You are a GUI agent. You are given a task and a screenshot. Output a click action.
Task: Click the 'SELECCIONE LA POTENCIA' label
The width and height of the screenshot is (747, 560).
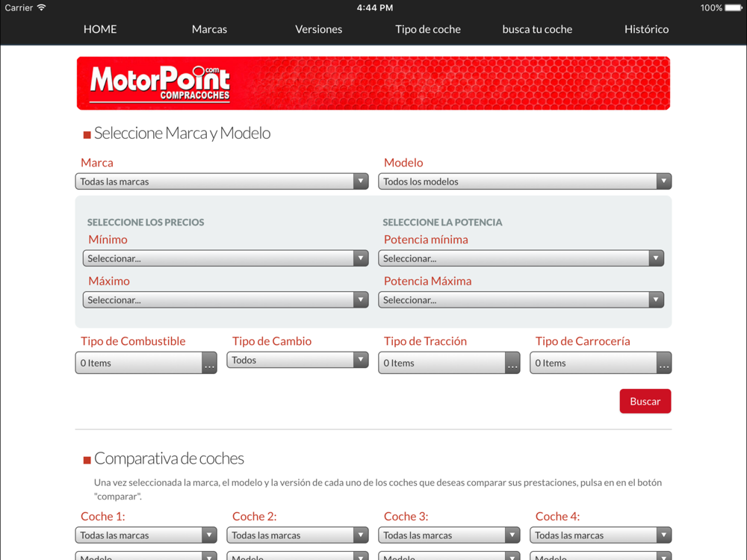[x=442, y=223]
